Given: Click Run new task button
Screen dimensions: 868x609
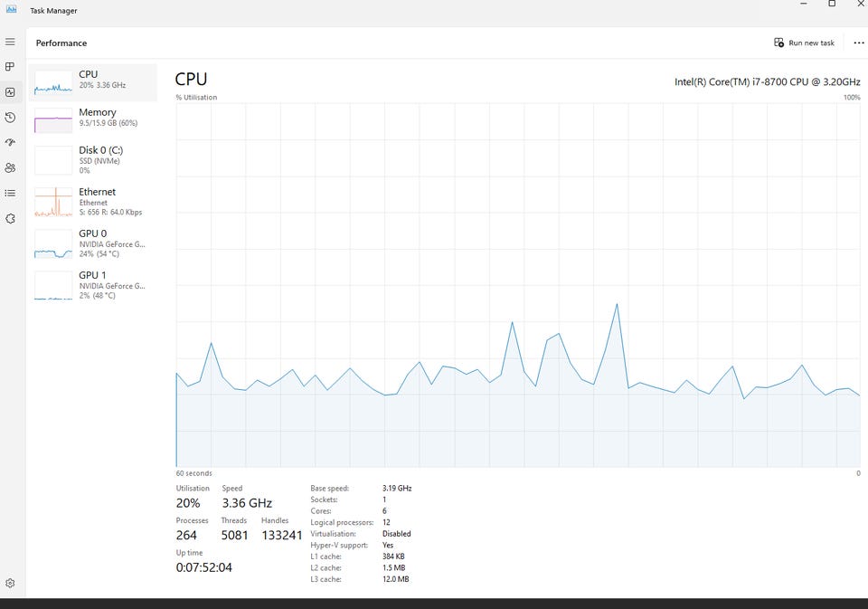Looking at the screenshot, I should [x=804, y=43].
